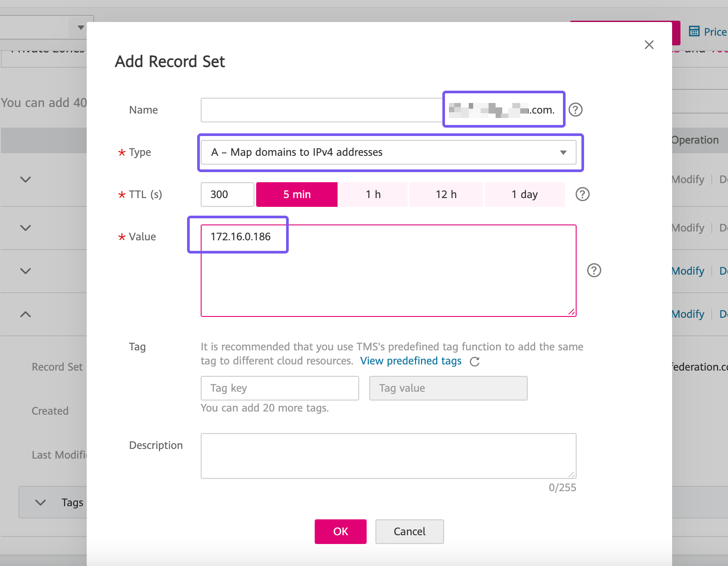728x566 pixels.
Task: Set TTL to 1 h
Action: 373,195
